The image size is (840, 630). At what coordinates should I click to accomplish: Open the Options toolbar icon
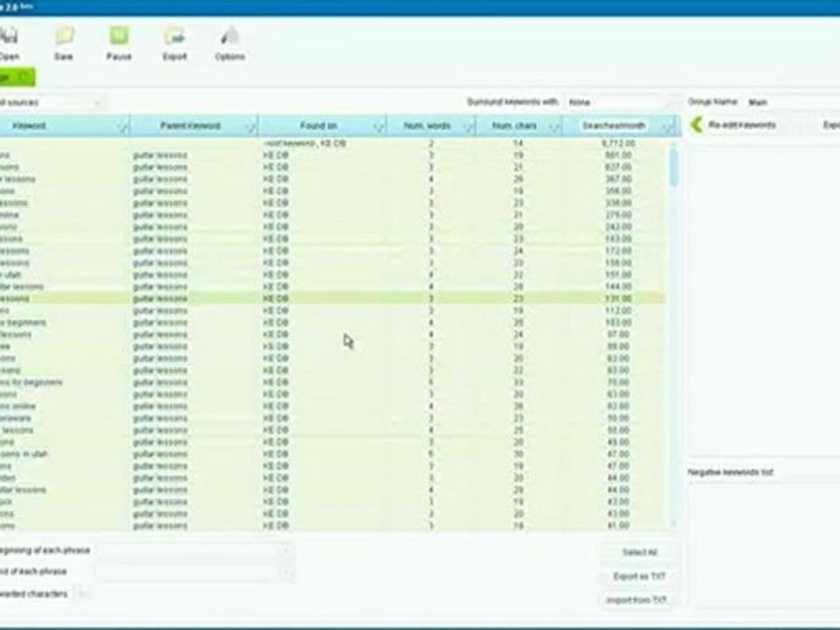click(x=230, y=36)
